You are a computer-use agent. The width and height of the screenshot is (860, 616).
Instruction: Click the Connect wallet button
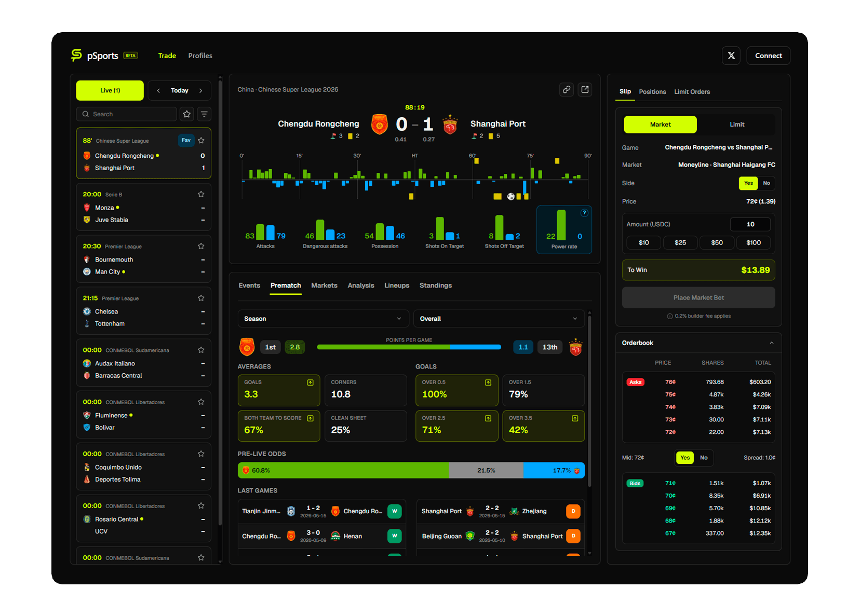pos(768,56)
